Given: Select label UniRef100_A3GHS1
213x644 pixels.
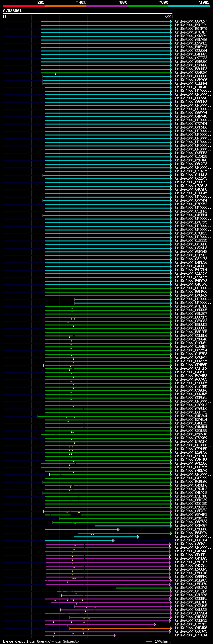Looking at the screenshot, I should coord(191,544).
